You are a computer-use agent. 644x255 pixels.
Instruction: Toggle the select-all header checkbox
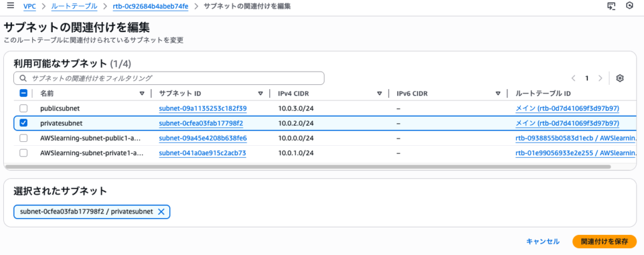pyautogui.click(x=23, y=94)
